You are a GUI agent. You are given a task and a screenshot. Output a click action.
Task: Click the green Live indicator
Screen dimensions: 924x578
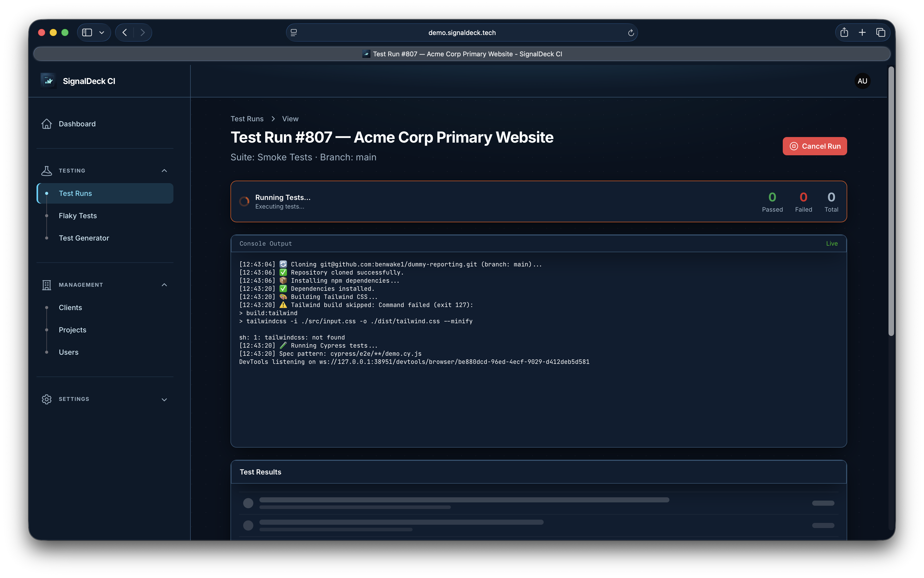(x=831, y=244)
